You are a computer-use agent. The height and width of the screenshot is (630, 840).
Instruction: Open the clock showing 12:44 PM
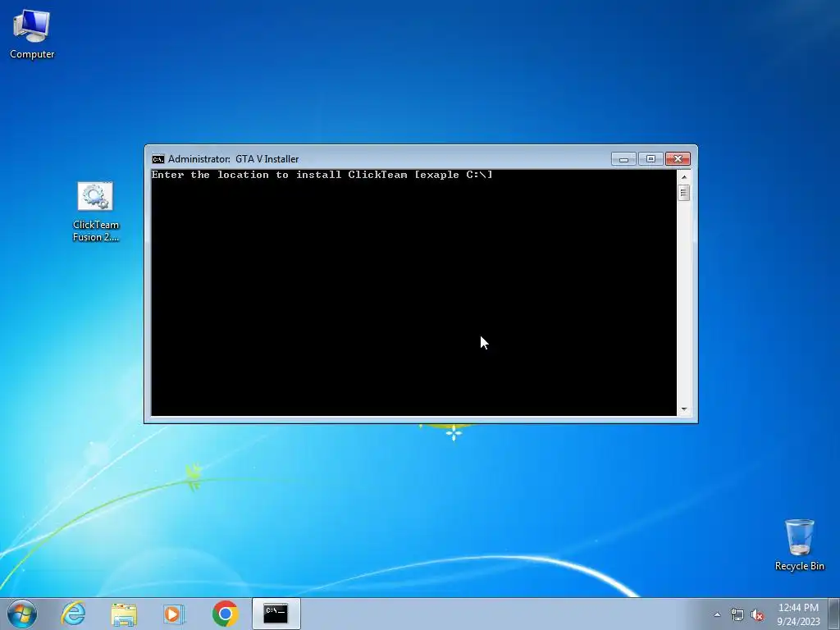tap(798, 614)
